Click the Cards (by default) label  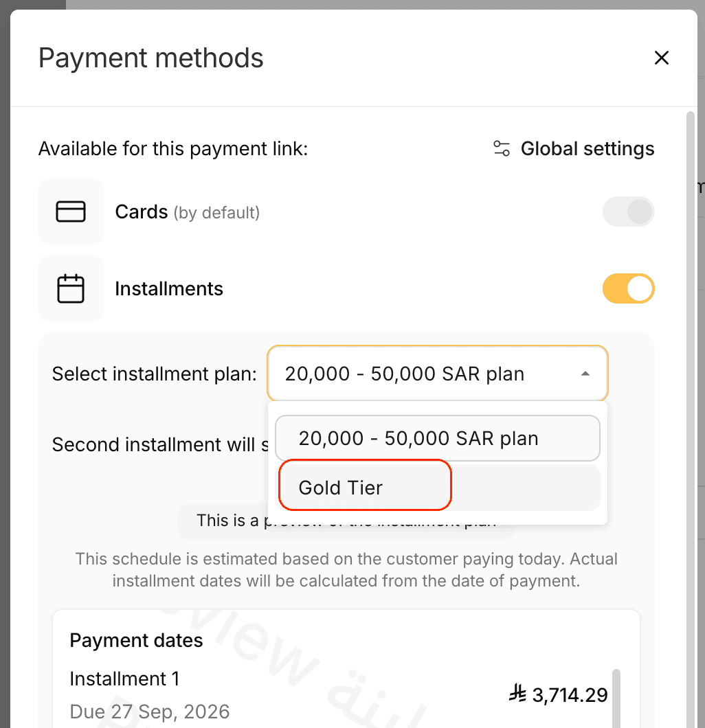[187, 212]
